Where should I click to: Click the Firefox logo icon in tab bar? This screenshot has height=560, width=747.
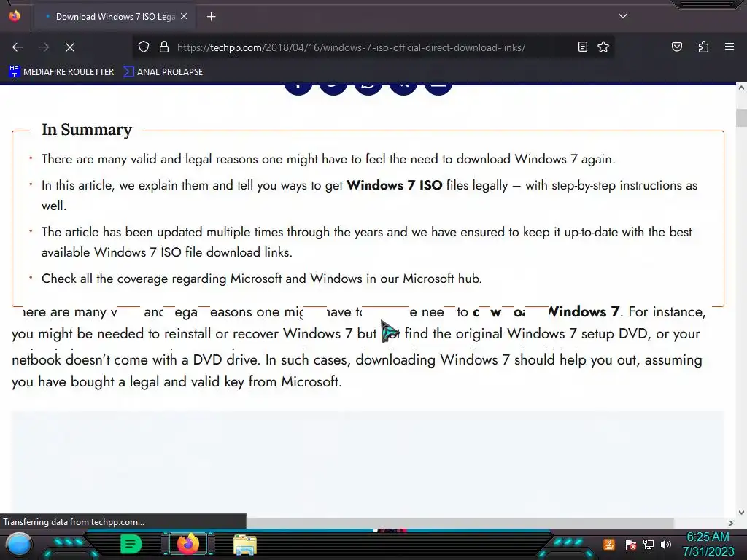15,16
